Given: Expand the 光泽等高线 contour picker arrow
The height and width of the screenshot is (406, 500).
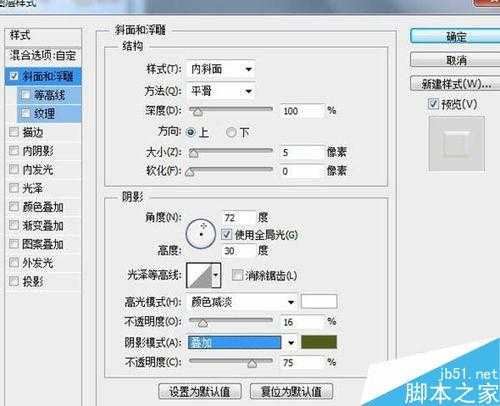Looking at the screenshot, I should pyautogui.click(x=216, y=275).
